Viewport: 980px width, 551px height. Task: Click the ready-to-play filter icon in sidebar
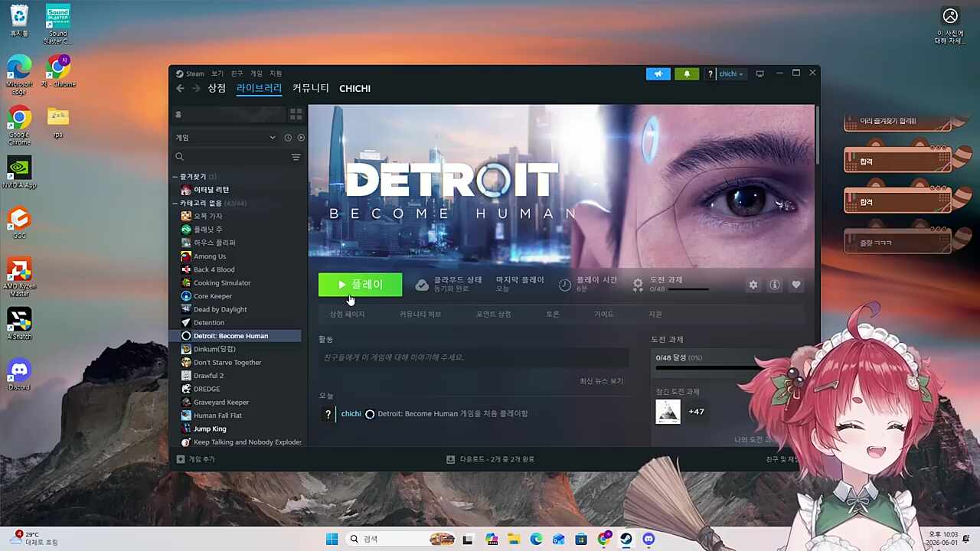[x=301, y=138]
